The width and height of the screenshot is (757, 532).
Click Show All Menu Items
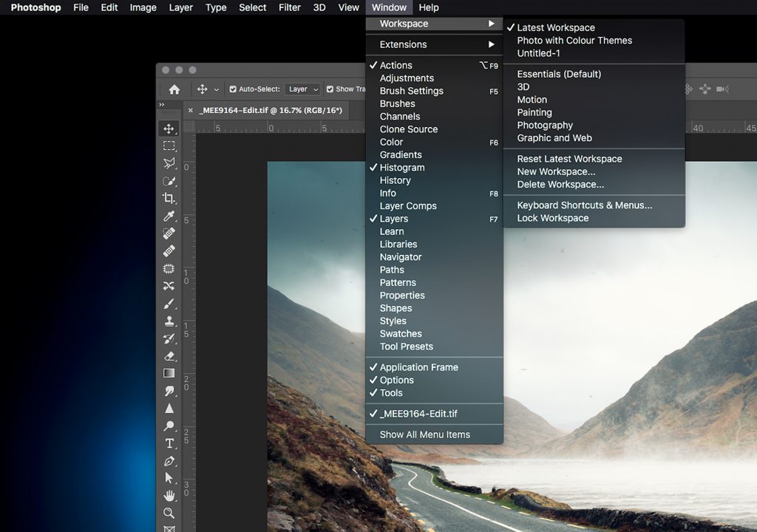pyautogui.click(x=424, y=434)
